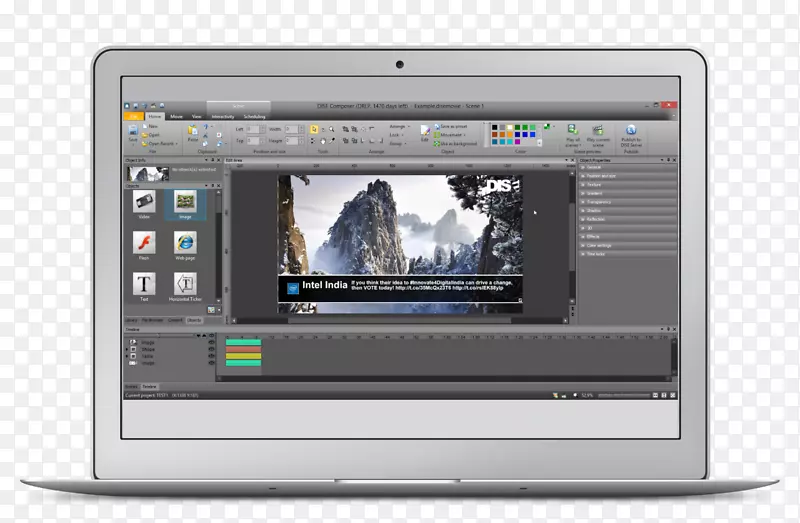800x523 pixels.
Task: Click the mountain thumbnail in Object Info
Action: point(148,174)
